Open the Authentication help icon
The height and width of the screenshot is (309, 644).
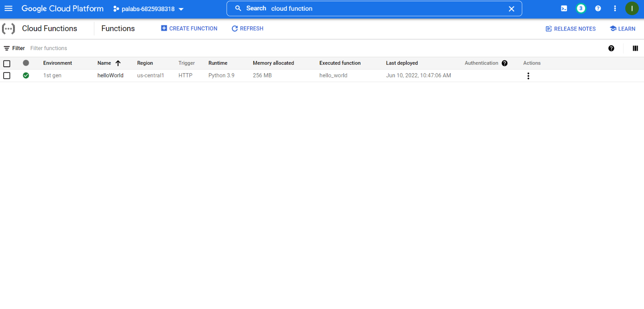pyautogui.click(x=505, y=63)
